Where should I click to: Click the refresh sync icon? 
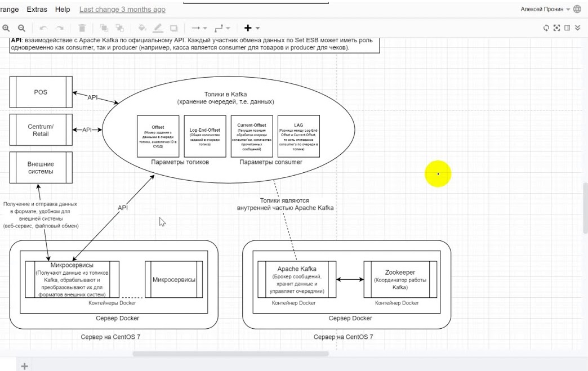(x=546, y=28)
